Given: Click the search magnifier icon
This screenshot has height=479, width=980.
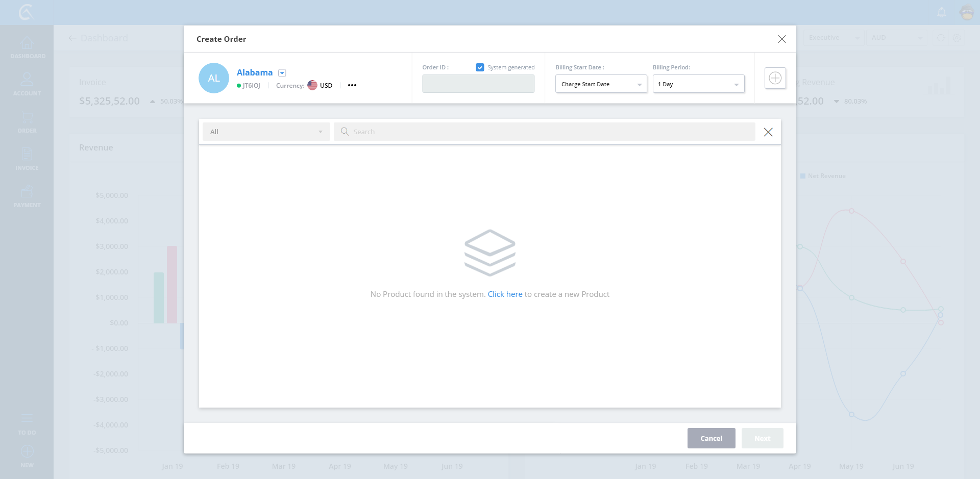Looking at the screenshot, I should (345, 132).
